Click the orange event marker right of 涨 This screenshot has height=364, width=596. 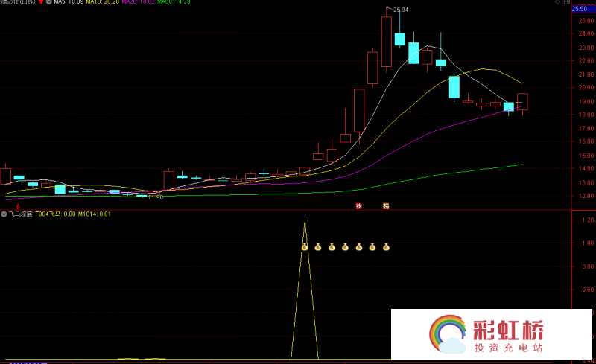pyautogui.click(x=386, y=206)
